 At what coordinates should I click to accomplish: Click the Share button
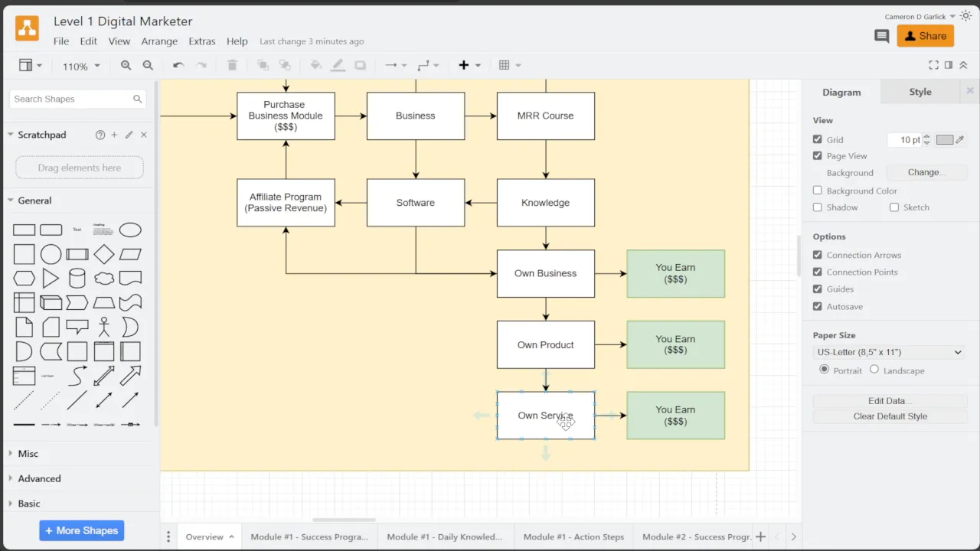coord(925,35)
